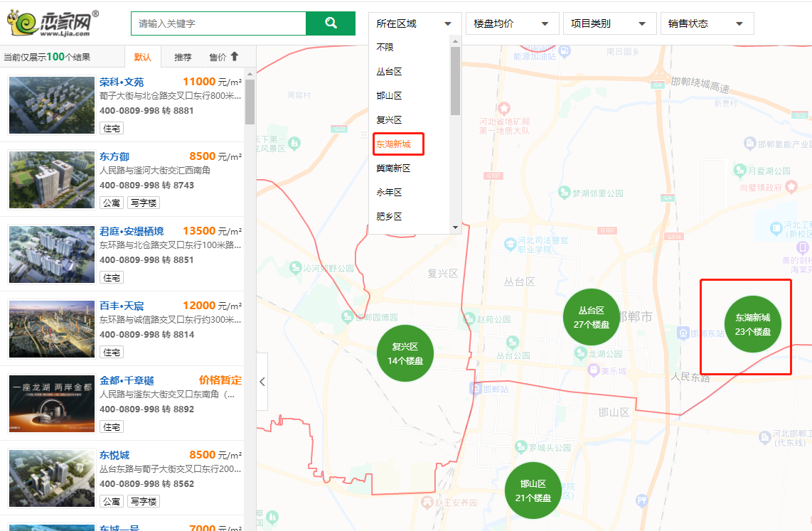Collapse the list panel with left chevron
This screenshot has width=812, height=531.
[262, 382]
